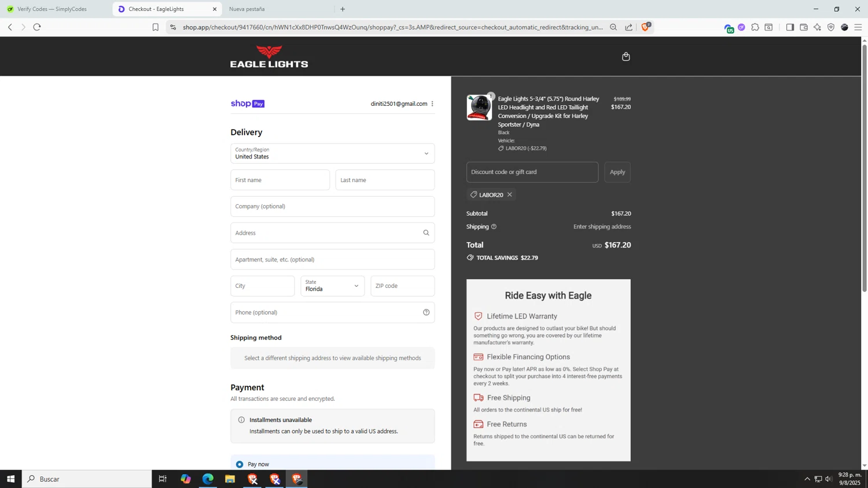Screen dimensions: 868x488
Task: Expand the Country/Region dropdown
Action: tap(333, 154)
